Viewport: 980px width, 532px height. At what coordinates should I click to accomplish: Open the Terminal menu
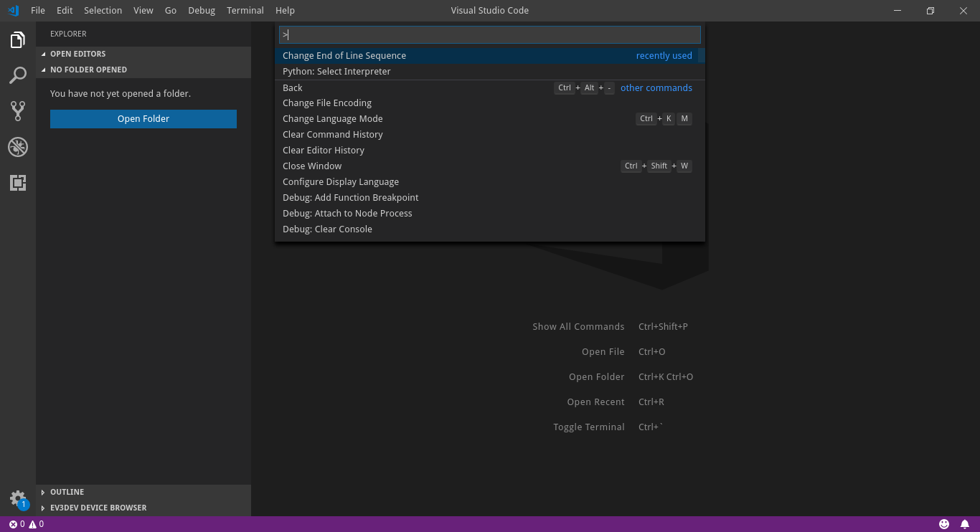tap(245, 11)
